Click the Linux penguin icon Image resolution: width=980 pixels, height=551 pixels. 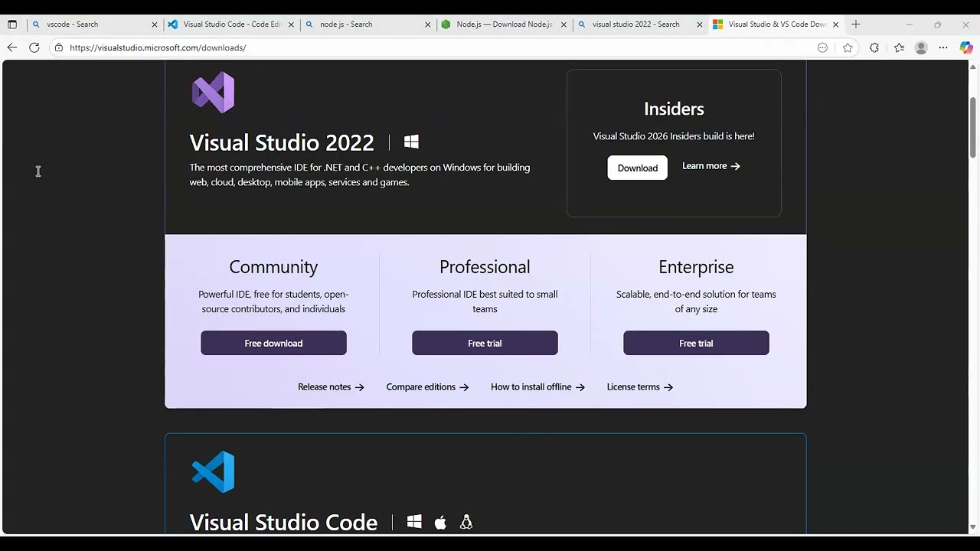point(466,522)
